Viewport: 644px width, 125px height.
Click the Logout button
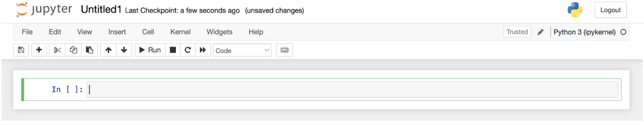[x=610, y=10]
